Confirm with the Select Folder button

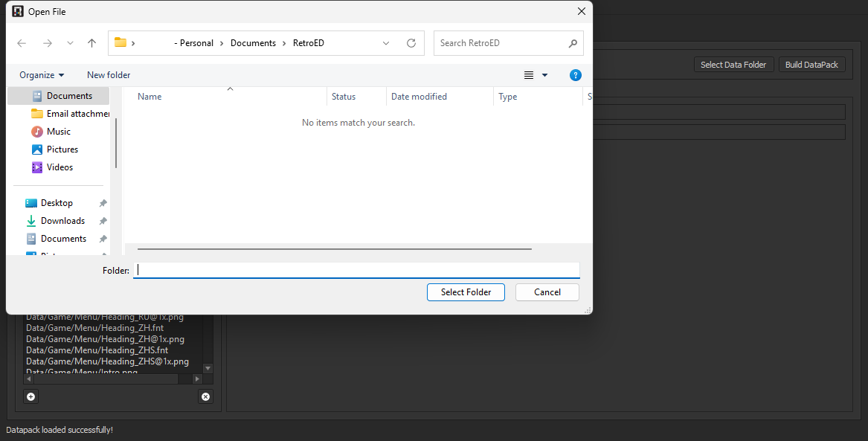click(466, 292)
